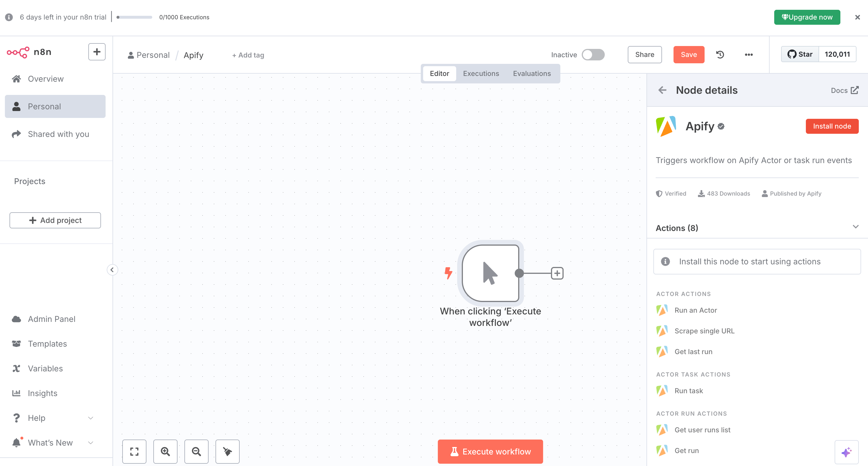Open the three-dot workflow options menu
868x466 pixels.
(x=749, y=54)
